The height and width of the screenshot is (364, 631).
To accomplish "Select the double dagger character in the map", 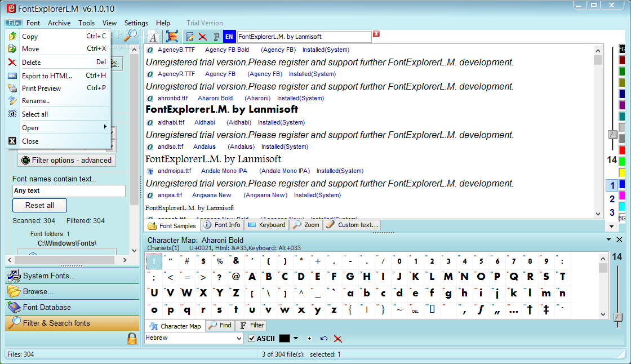I will [546, 310].
